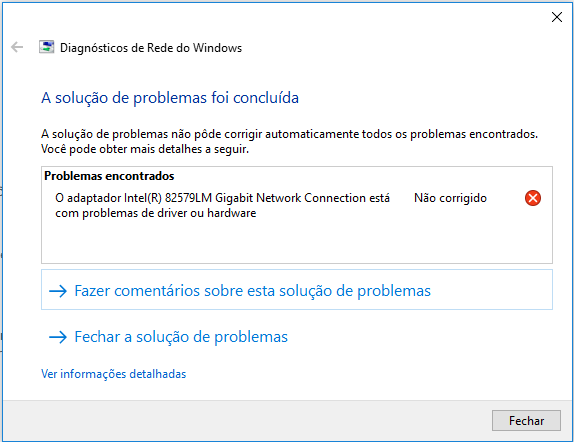Click the heading A solução de problemas foi concluída
This screenshot has height=442, width=574.
click(x=170, y=98)
